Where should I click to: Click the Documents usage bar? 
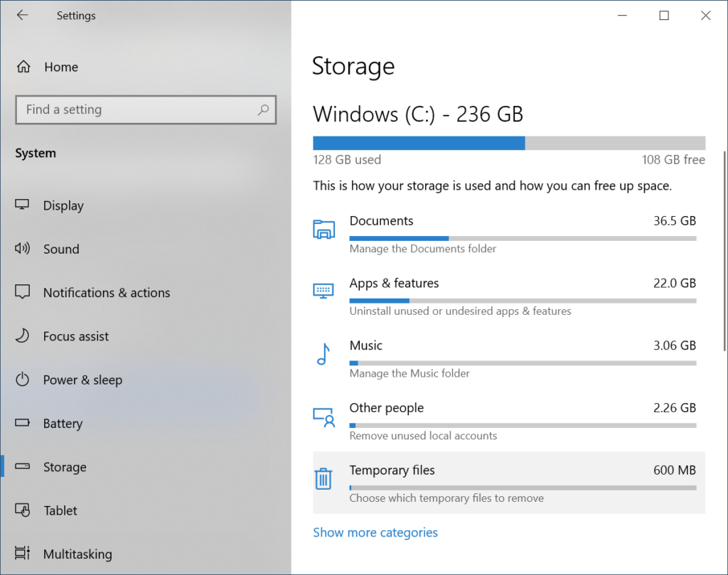tap(523, 239)
